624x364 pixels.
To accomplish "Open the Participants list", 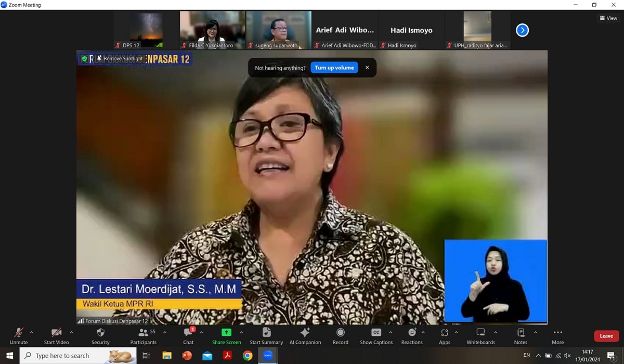I will (144, 333).
